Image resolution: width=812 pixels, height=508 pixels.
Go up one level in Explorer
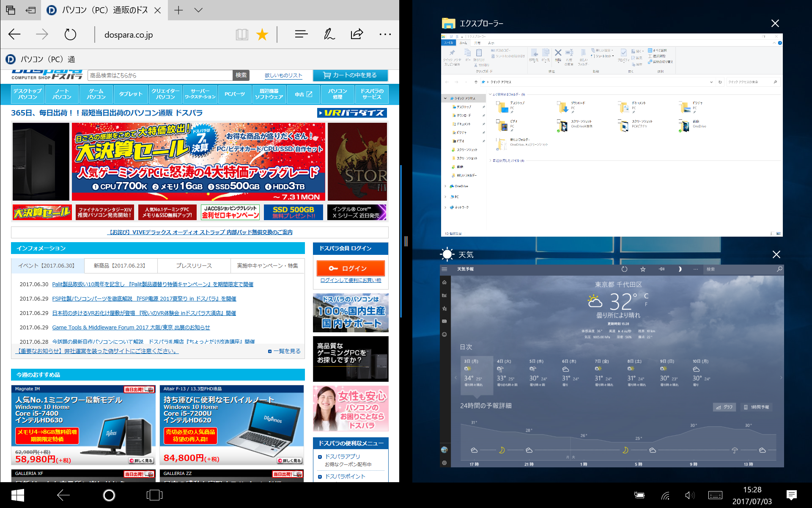pyautogui.click(x=476, y=82)
